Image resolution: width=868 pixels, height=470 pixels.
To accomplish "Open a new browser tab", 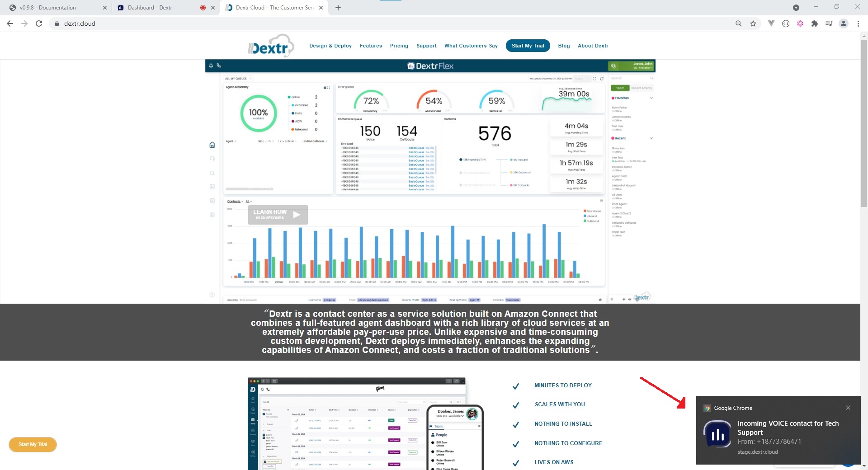I will tap(338, 8).
